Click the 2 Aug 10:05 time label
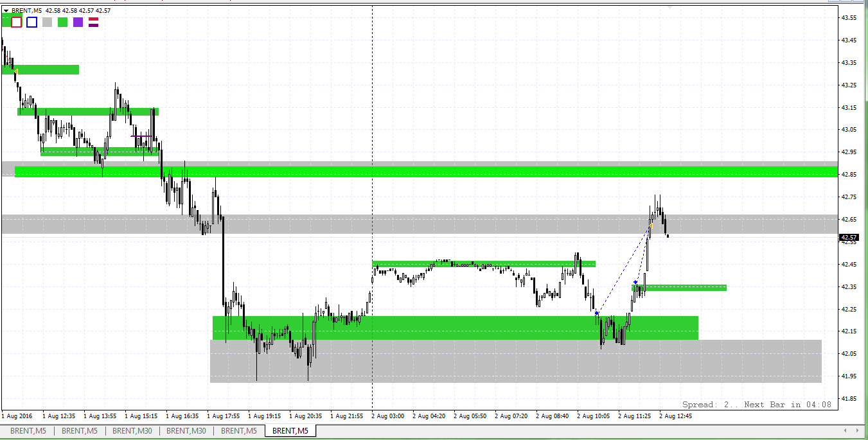 click(593, 416)
